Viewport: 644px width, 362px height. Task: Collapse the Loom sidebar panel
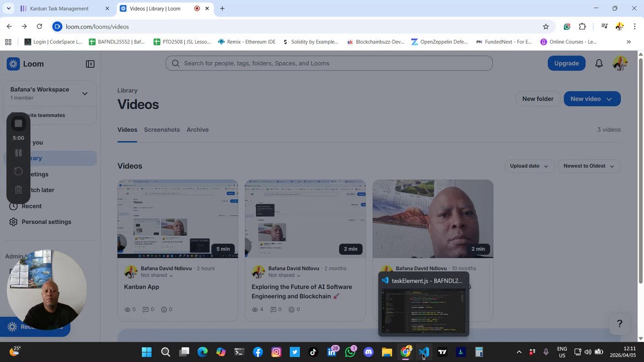pyautogui.click(x=90, y=64)
